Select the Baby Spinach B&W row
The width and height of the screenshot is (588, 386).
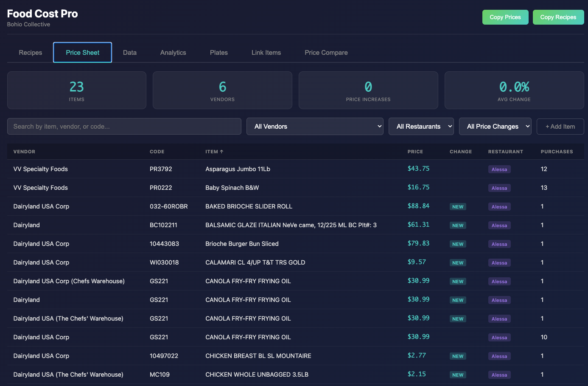pyautogui.click(x=296, y=188)
